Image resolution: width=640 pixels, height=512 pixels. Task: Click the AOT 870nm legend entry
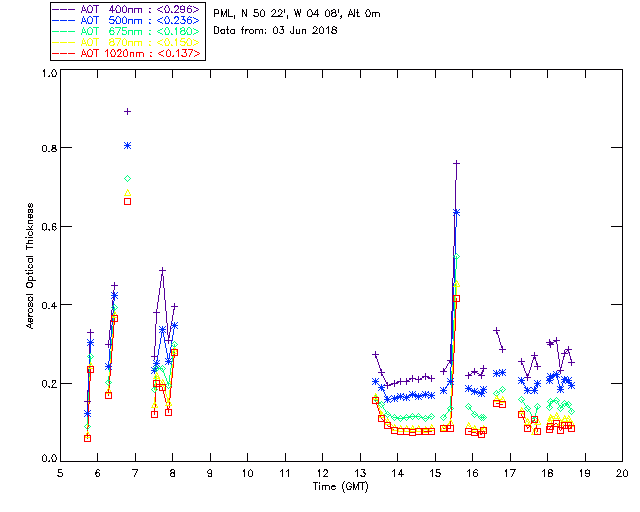pos(127,42)
